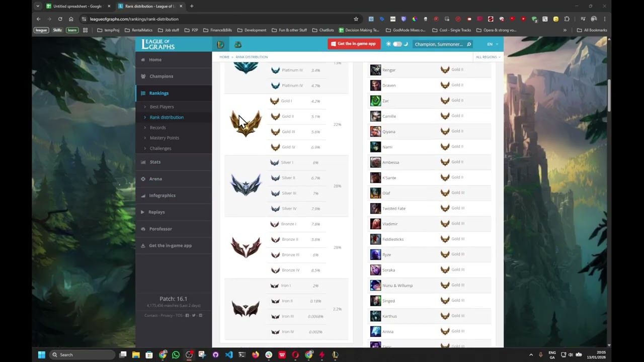The height and width of the screenshot is (362, 644).
Task: Expand the Rankings sidebar section
Action: pos(174,93)
